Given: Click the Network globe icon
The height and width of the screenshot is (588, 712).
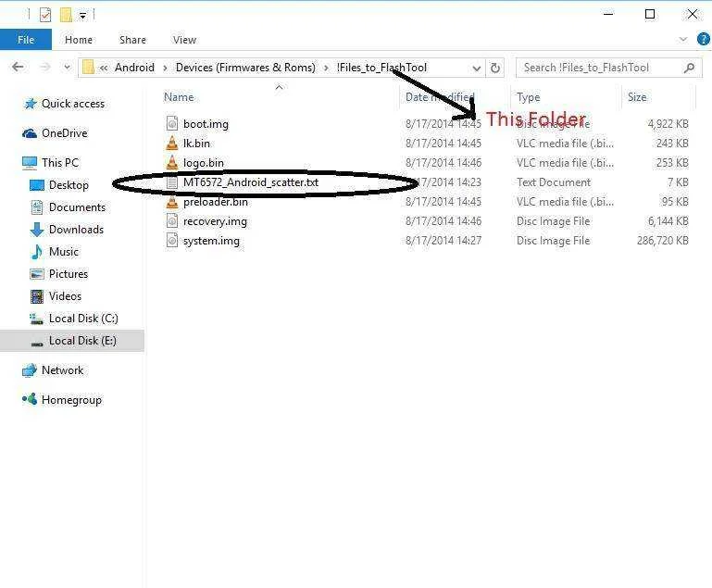Looking at the screenshot, I should 30,370.
